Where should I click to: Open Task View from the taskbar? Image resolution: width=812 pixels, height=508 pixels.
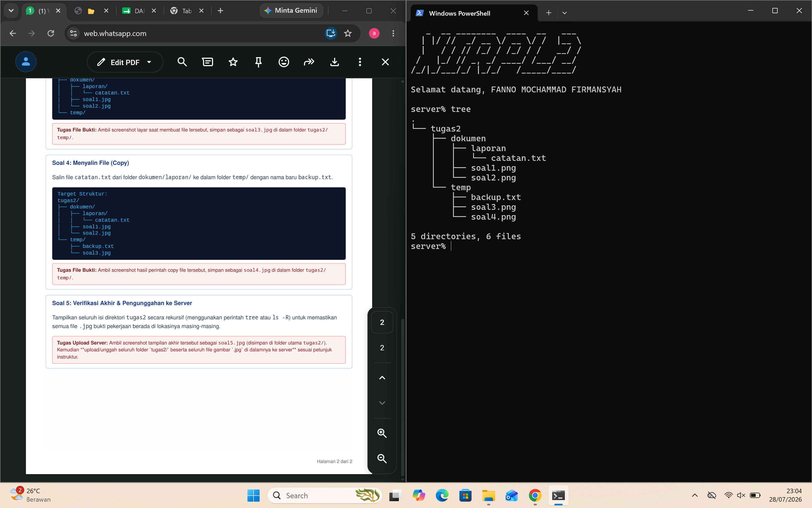[x=395, y=495]
